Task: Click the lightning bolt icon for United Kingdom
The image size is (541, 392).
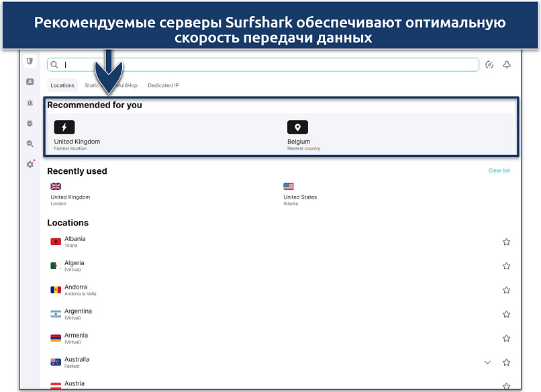Action: pyautogui.click(x=64, y=127)
